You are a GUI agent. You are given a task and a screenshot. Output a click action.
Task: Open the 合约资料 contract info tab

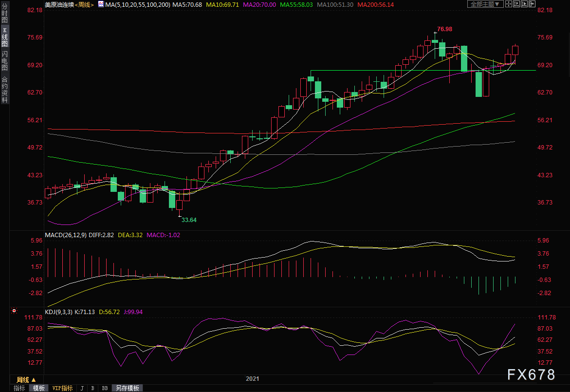pyautogui.click(x=4, y=89)
